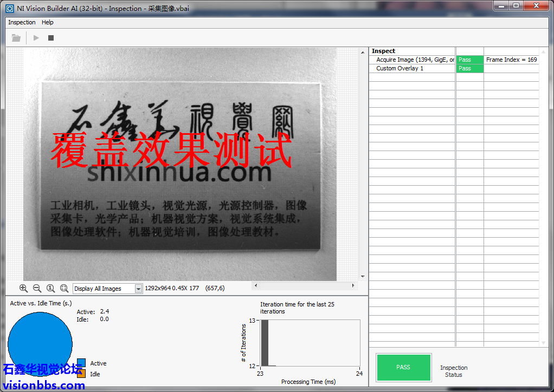Click the green PASS inspection status indicator
The image size is (554, 392).
pyautogui.click(x=403, y=367)
